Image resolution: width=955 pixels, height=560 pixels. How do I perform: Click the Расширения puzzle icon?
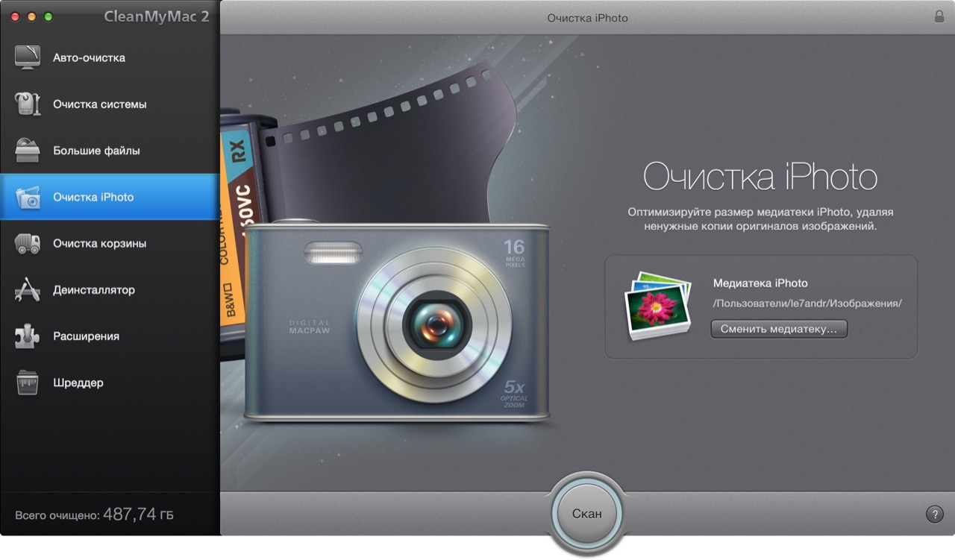(28, 336)
